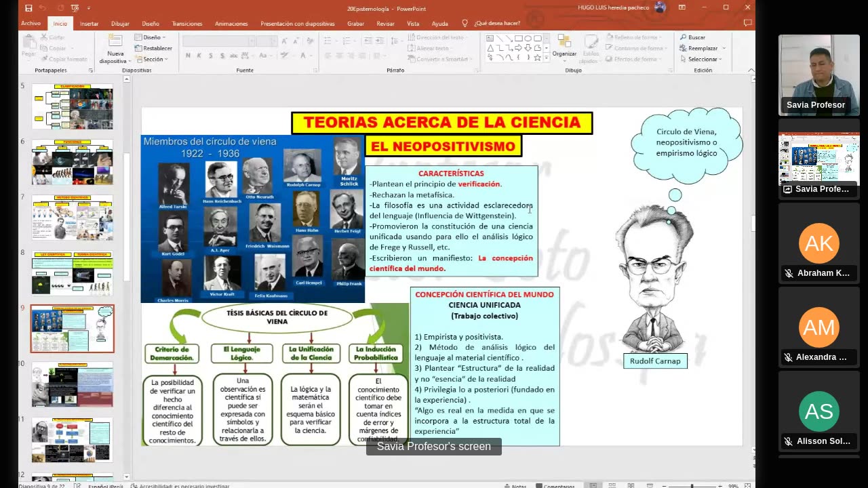This screenshot has height=488, width=868.
Task: Click 'TEORIAS ACERCA DE LA CIENCIA' title
Action: click(x=441, y=123)
